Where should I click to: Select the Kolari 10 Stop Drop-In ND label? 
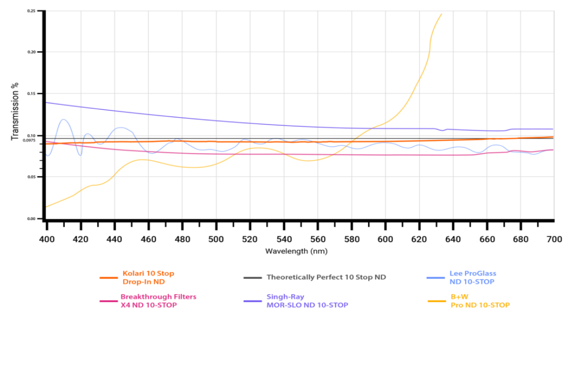[x=148, y=278]
